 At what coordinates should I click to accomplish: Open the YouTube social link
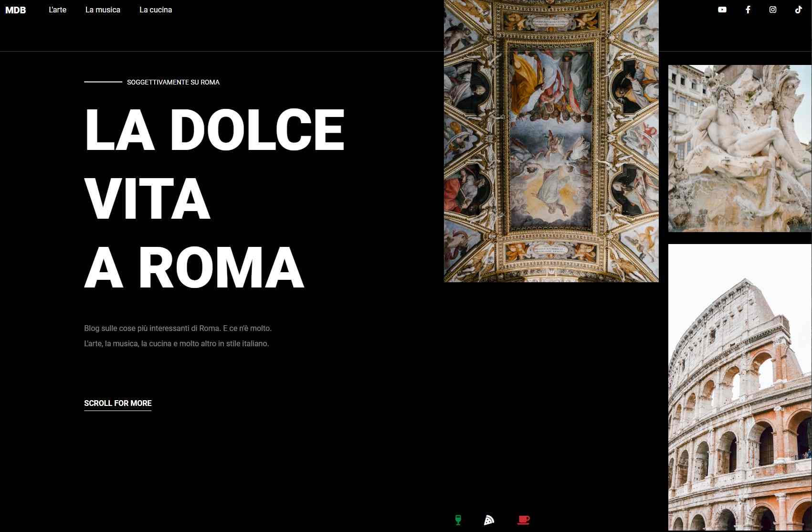coord(722,10)
